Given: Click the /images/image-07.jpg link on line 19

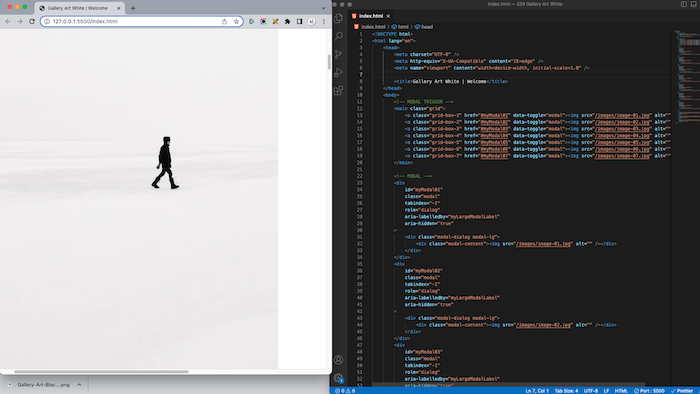Looking at the screenshot, I should [622, 156].
